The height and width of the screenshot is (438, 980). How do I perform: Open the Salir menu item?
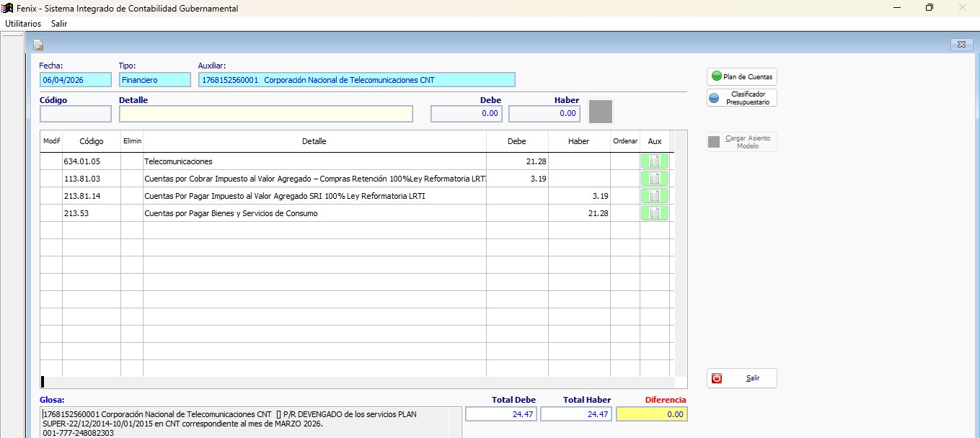[59, 24]
